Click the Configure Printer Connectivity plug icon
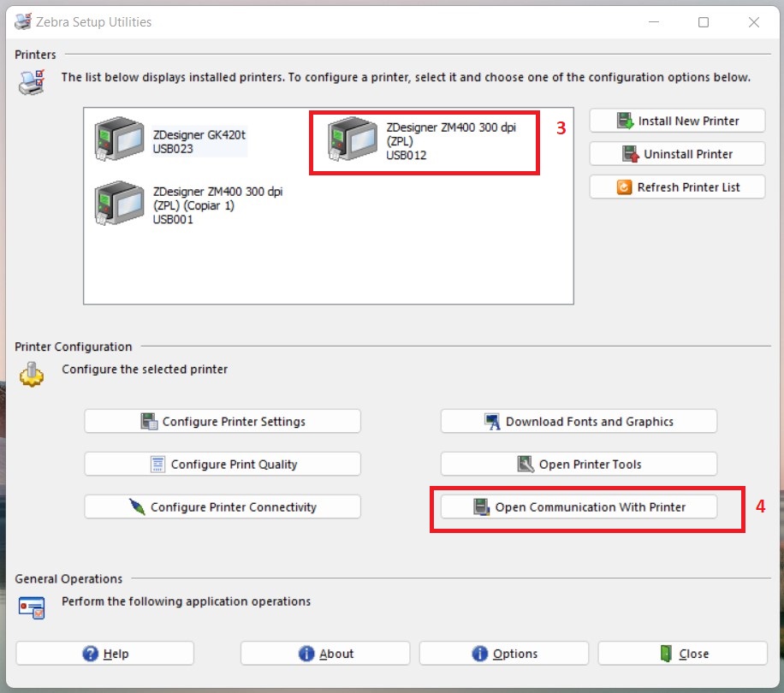784x693 pixels. (136, 506)
